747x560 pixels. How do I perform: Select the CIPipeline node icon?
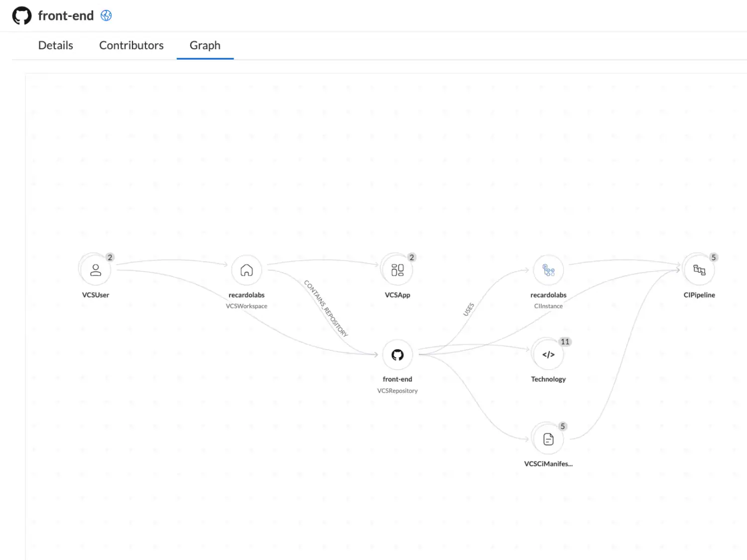click(x=699, y=270)
